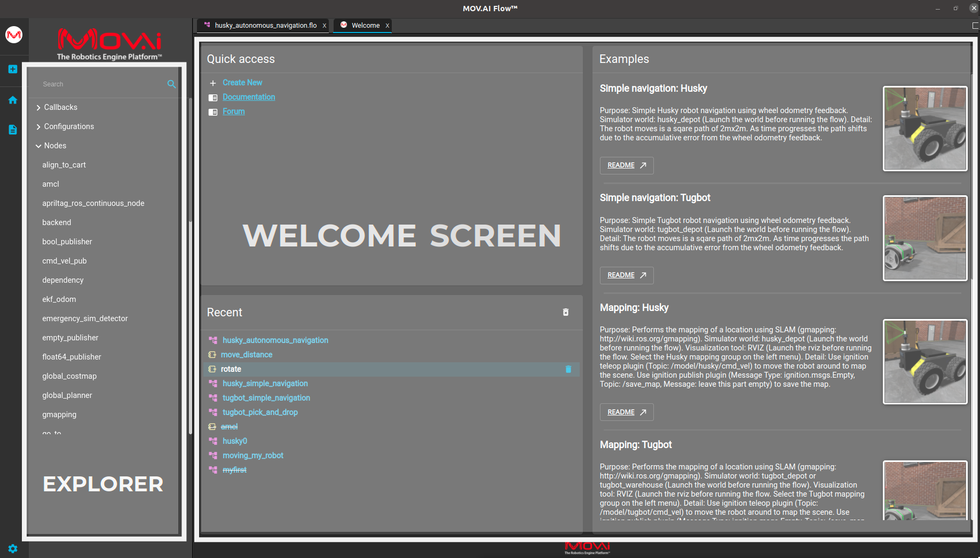The height and width of the screenshot is (558, 980).
Task: Open recent flow tugbot_pick_and_drop
Action: coord(260,412)
